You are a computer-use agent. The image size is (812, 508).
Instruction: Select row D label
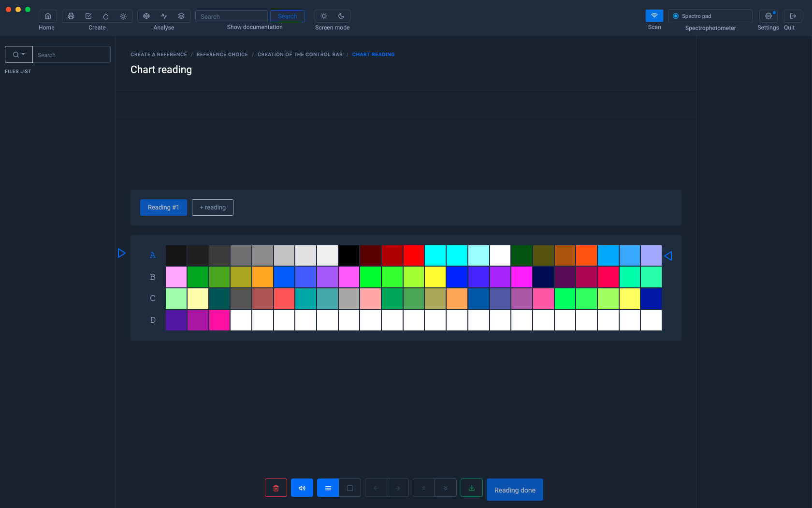[x=153, y=320]
